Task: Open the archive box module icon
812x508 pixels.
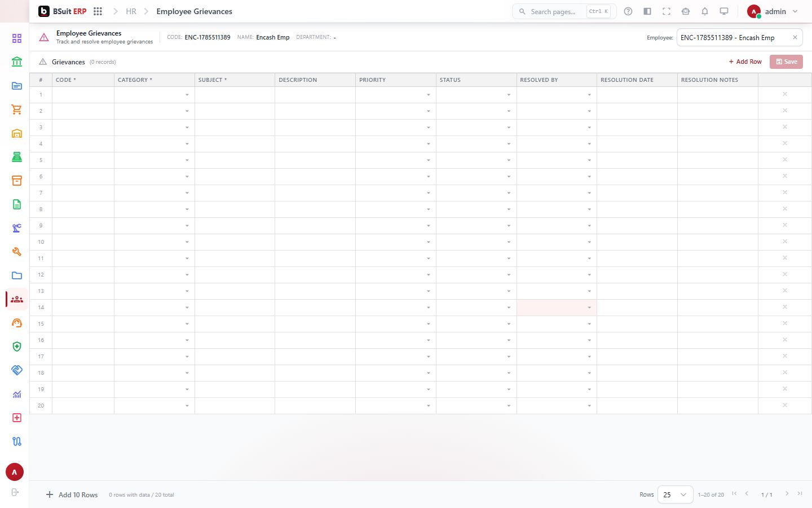Action: tap(17, 181)
